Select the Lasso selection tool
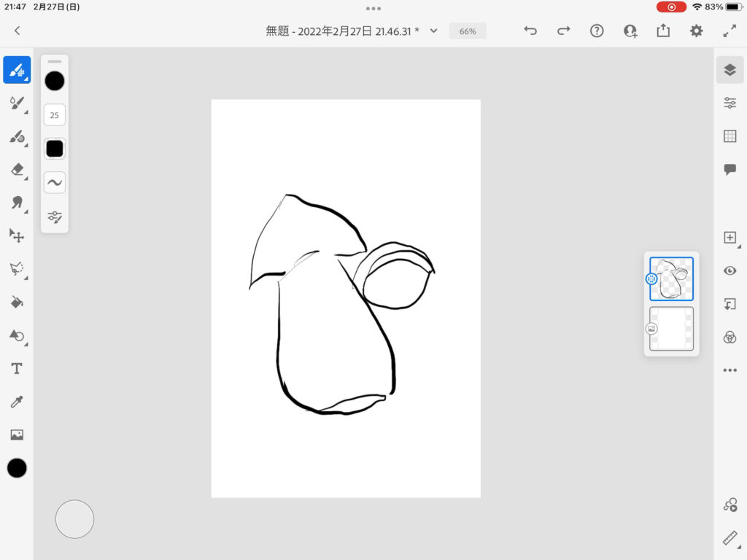The width and height of the screenshot is (747, 560). pyautogui.click(x=17, y=269)
